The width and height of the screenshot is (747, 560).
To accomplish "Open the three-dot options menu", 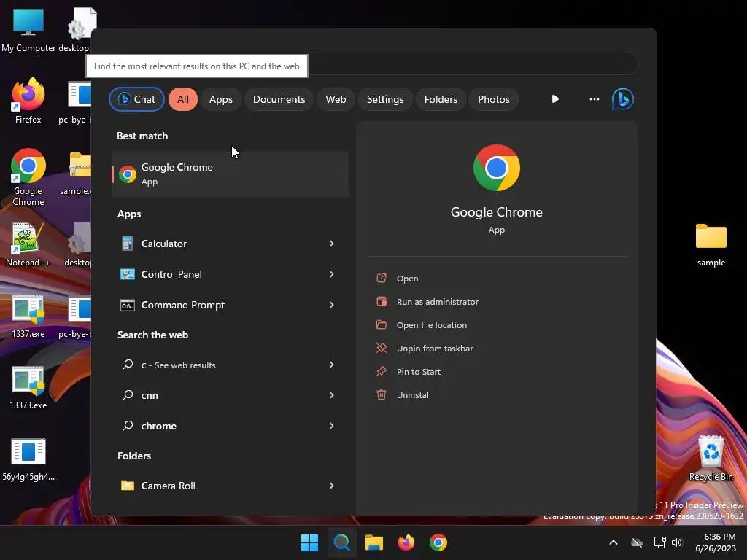I will click(594, 99).
